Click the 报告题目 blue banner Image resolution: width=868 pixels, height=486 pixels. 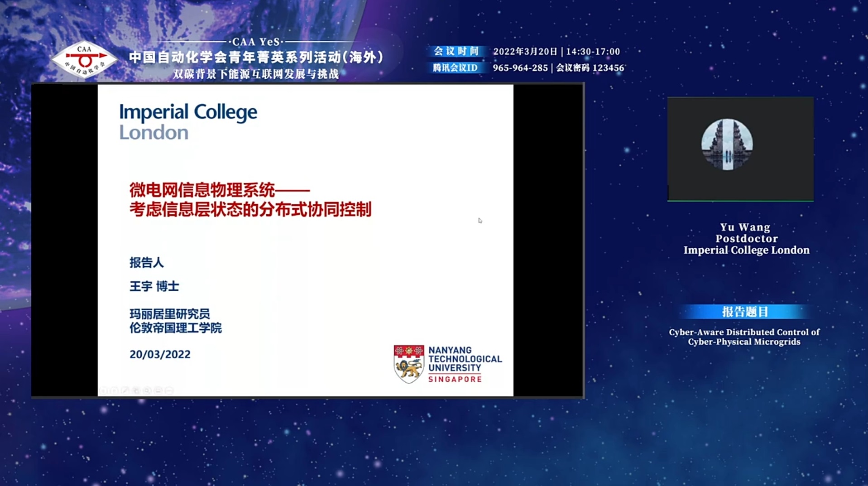(745, 312)
